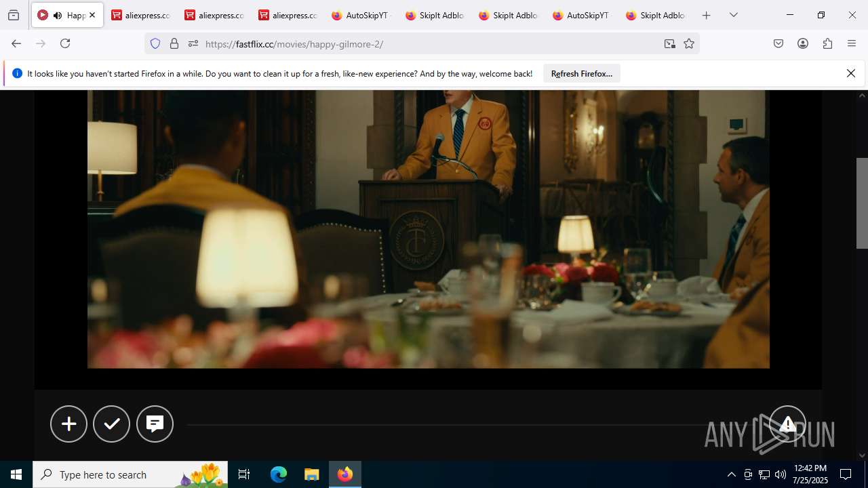Open File Explorer from taskbar

pos(311,474)
